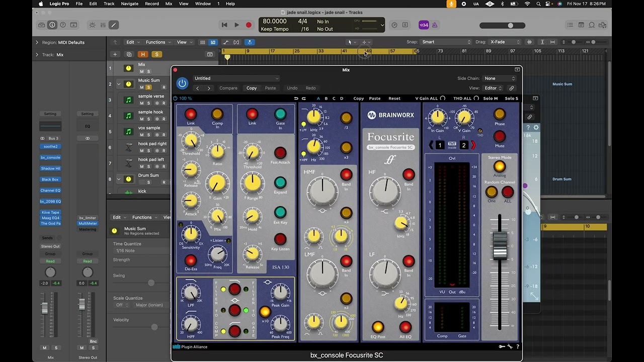Click the plugin output fader handle
The height and width of the screenshot is (362, 644).
pyautogui.click(x=500, y=246)
